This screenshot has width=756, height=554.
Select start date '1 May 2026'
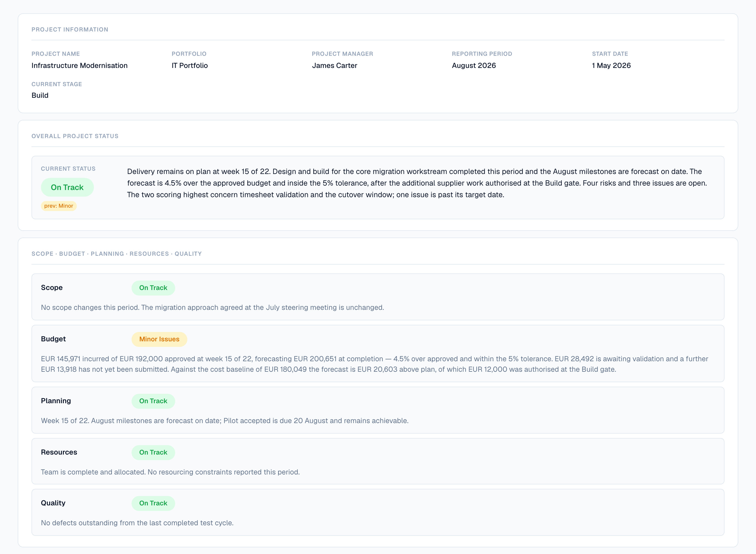pos(611,65)
